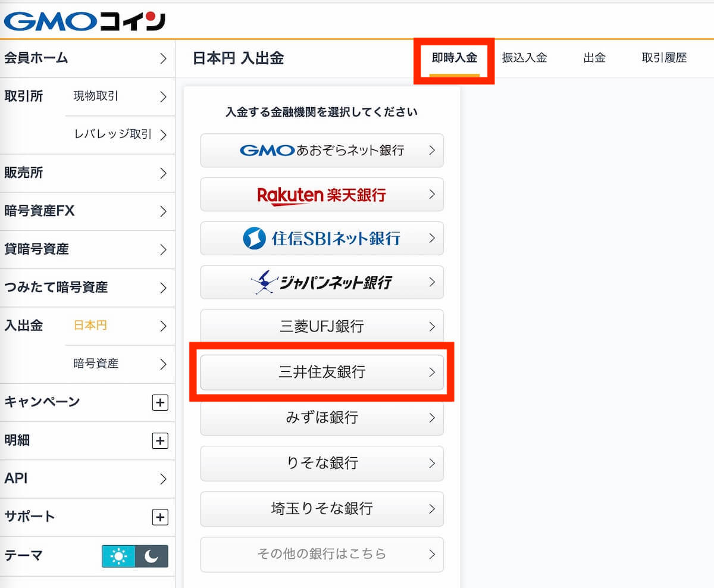Click chevron beside 貸暗号資産

[163, 249]
